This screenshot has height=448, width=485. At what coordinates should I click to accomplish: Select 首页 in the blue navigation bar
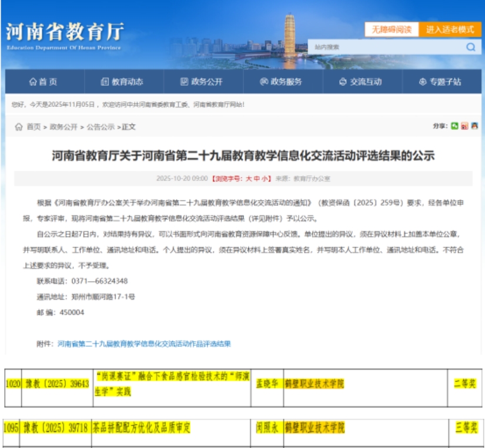coord(44,82)
